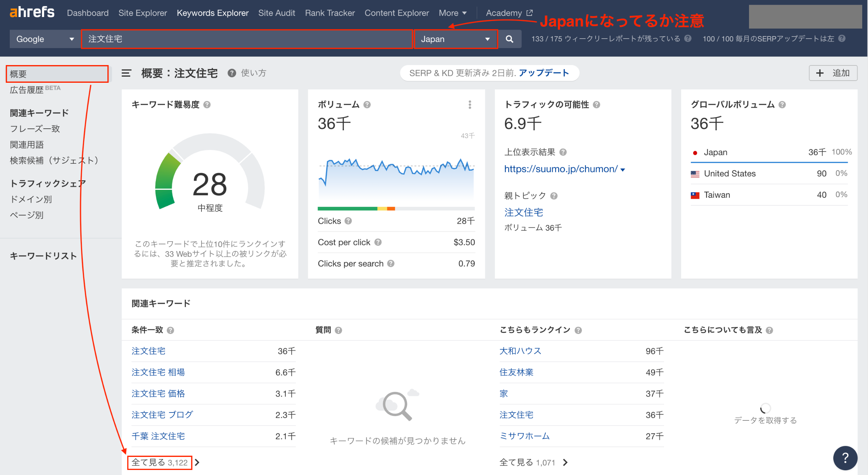Click help icon beside 質問
Screen dimensions: 868x475
point(339,330)
